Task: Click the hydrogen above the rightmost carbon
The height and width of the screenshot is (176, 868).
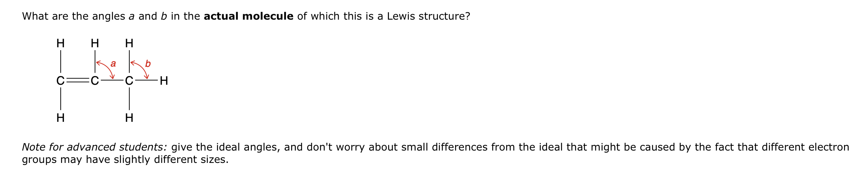Action: [x=129, y=44]
